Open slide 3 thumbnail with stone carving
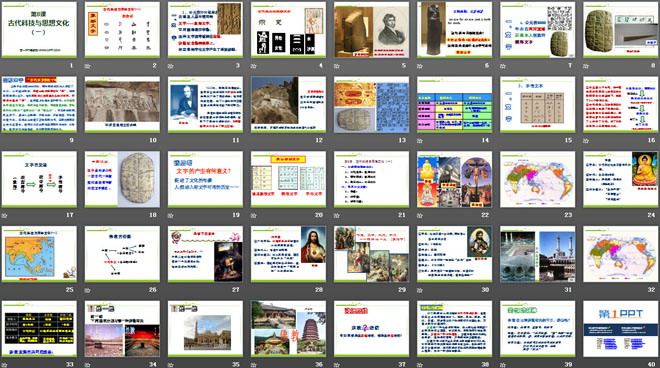The height and width of the screenshot is (368, 660). pos(205,29)
